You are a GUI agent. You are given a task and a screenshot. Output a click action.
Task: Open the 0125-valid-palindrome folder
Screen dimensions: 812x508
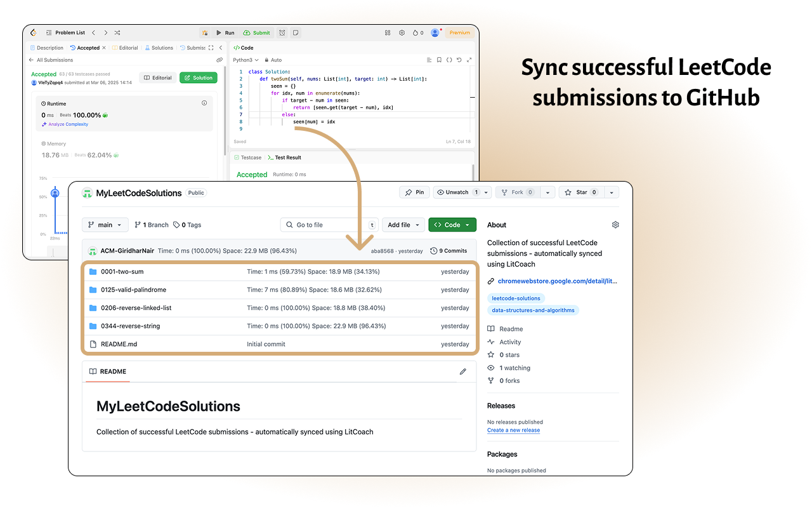[133, 290]
